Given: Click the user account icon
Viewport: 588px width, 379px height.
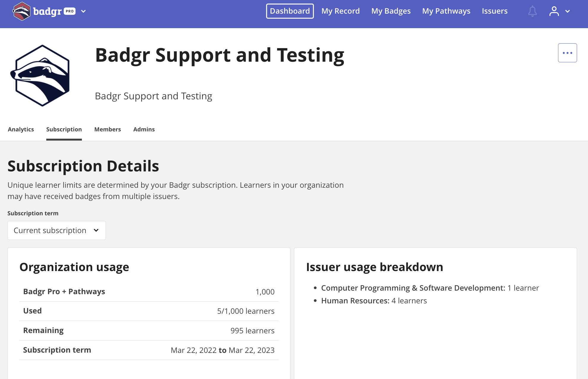Looking at the screenshot, I should click(x=554, y=11).
